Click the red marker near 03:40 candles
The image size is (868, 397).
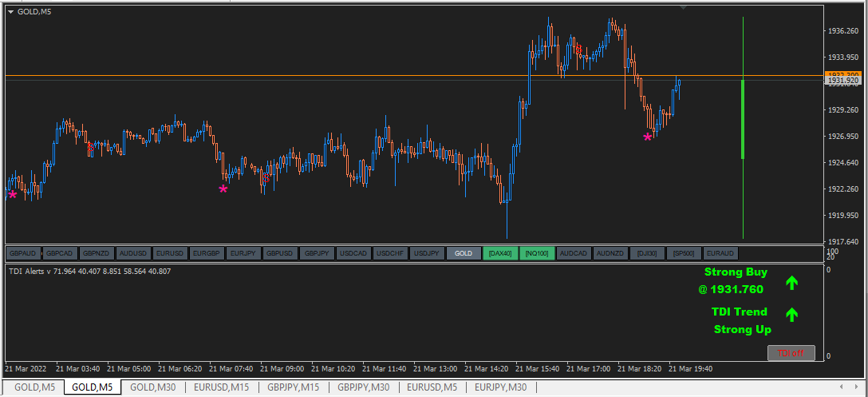tap(91, 148)
